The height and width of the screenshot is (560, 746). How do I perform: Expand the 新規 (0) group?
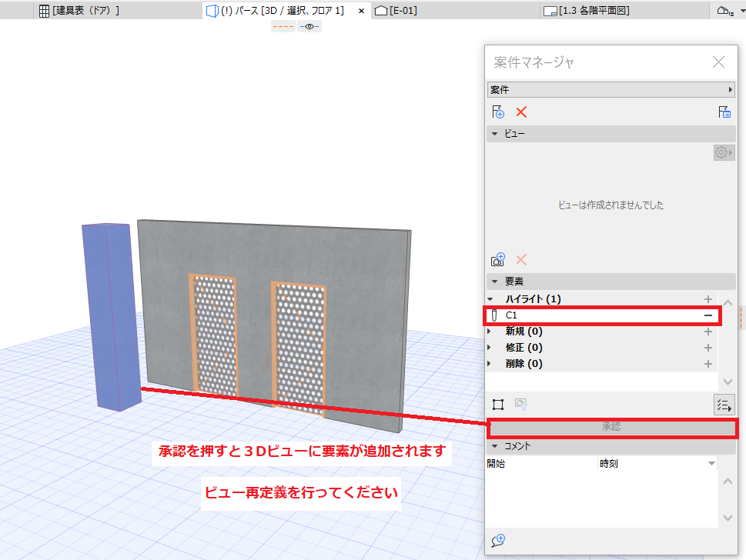[x=489, y=332]
